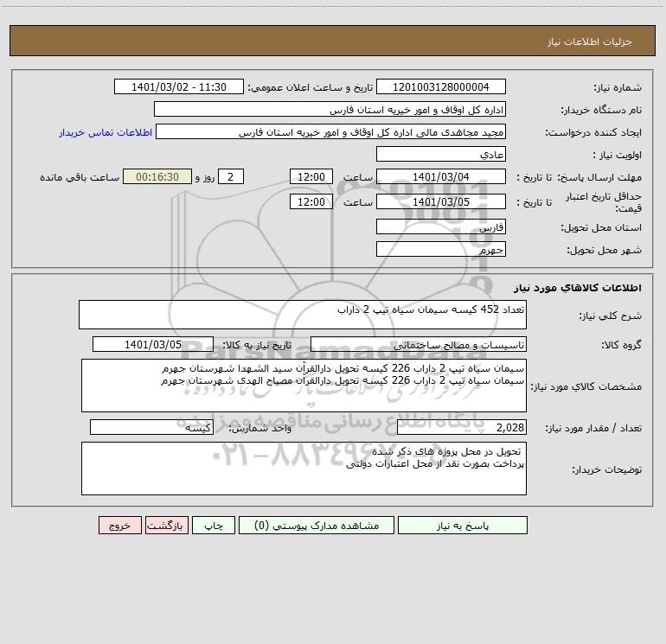Viewport: 666px width, 644px height.
Task: Click the مشخصات کالای مورد نیاز text area
Action: 304,386
